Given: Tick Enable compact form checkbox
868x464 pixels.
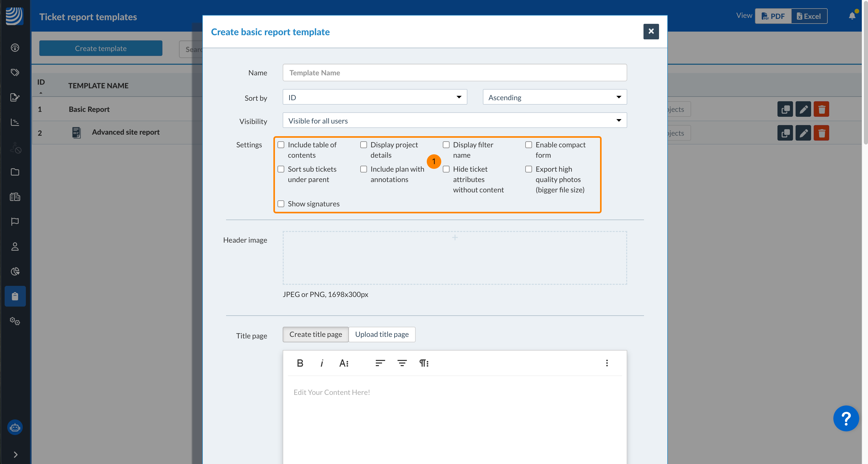Looking at the screenshot, I should tap(529, 145).
